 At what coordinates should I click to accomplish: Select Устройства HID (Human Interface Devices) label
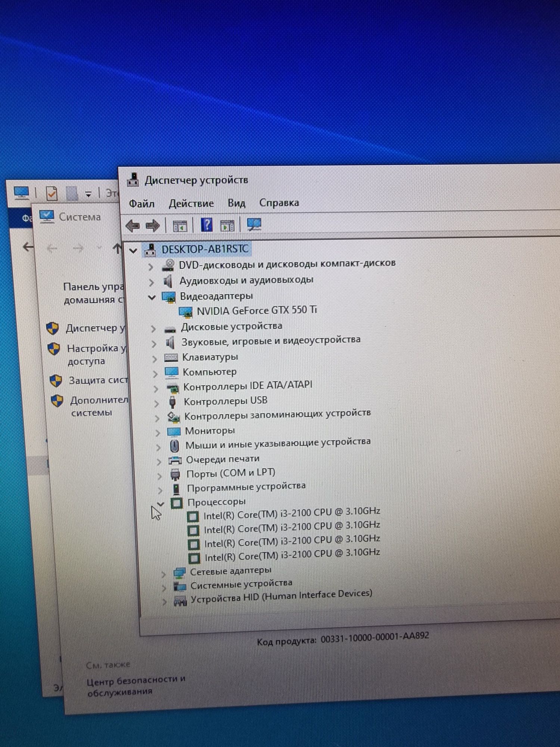[x=282, y=596]
